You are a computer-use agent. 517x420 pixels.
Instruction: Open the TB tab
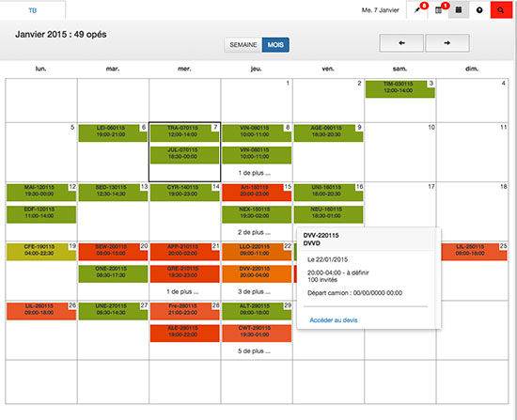tap(32, 10)
